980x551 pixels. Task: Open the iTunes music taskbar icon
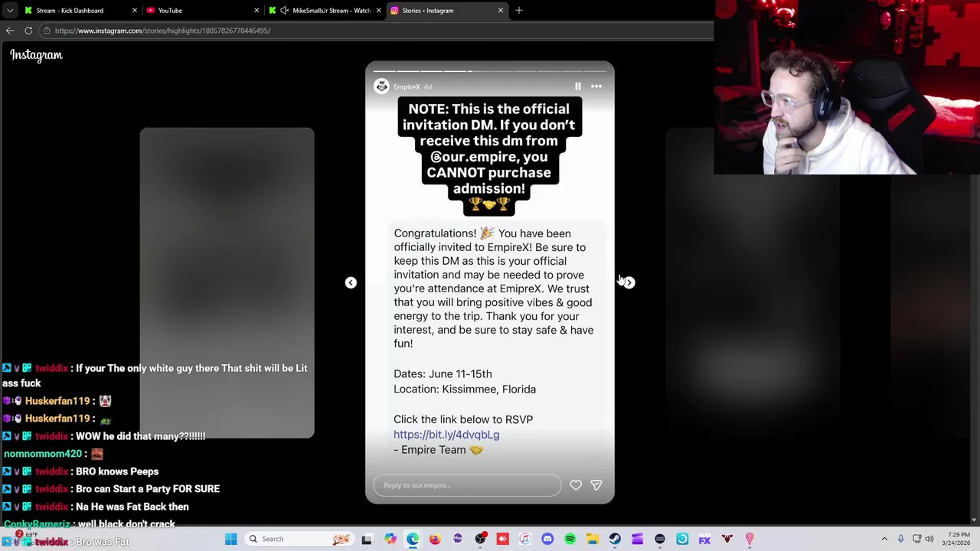525,539
